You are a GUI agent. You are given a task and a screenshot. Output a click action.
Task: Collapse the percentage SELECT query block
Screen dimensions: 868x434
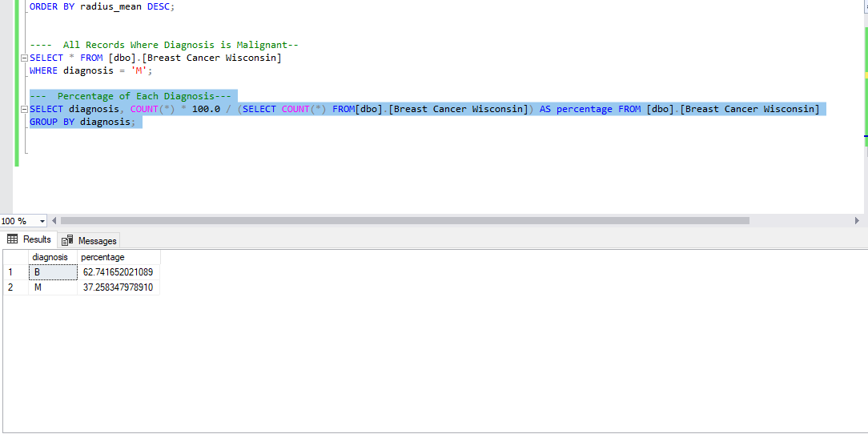coord(24,109)
